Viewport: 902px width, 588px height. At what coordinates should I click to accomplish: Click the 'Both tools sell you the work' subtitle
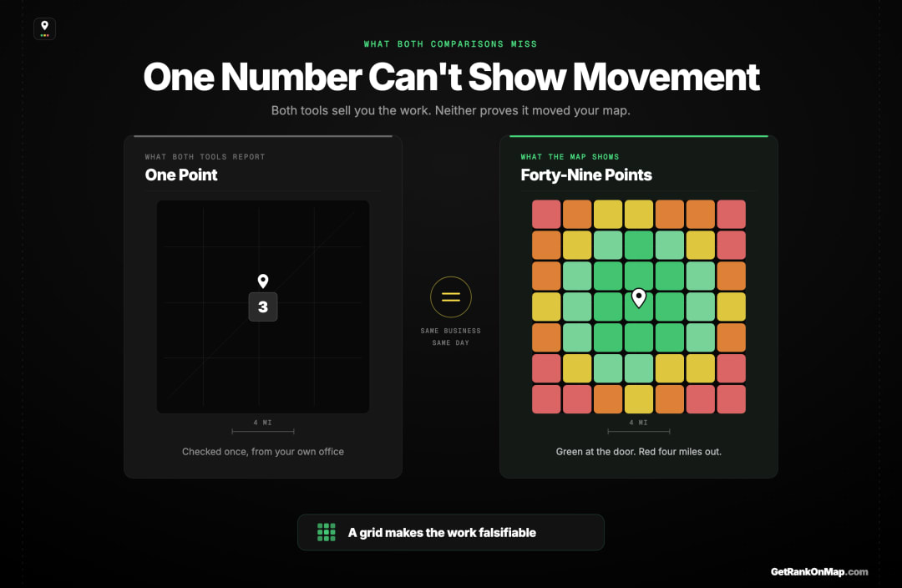point(450,110)
